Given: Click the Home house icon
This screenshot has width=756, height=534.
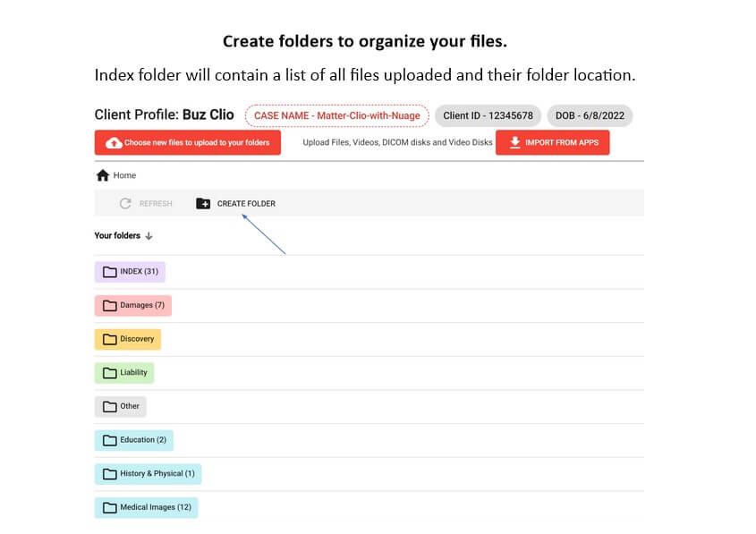Looking at the screenshot, I should pos(103,175).
